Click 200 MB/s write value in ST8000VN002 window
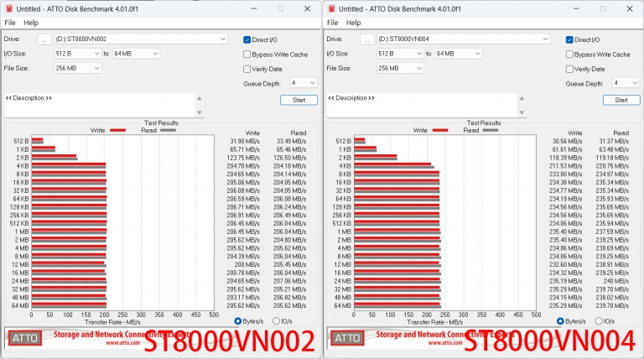 click(247, 264)
